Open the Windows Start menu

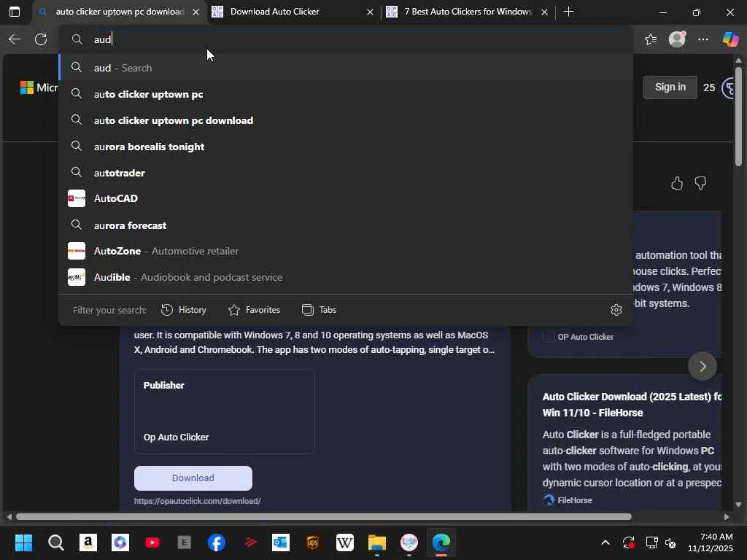[23, 542]
